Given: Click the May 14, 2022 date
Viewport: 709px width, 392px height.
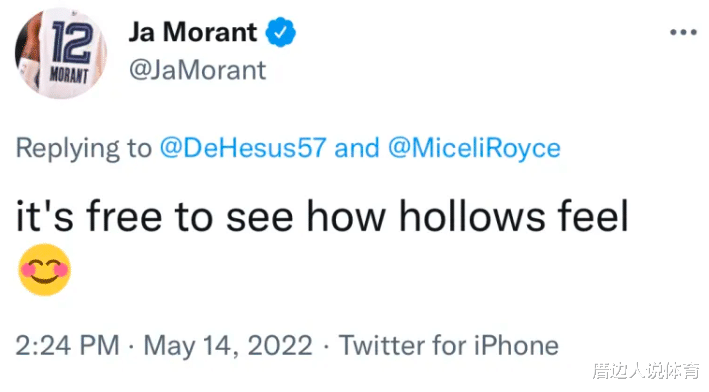Looking at the screenshot, I should point(228,345).
